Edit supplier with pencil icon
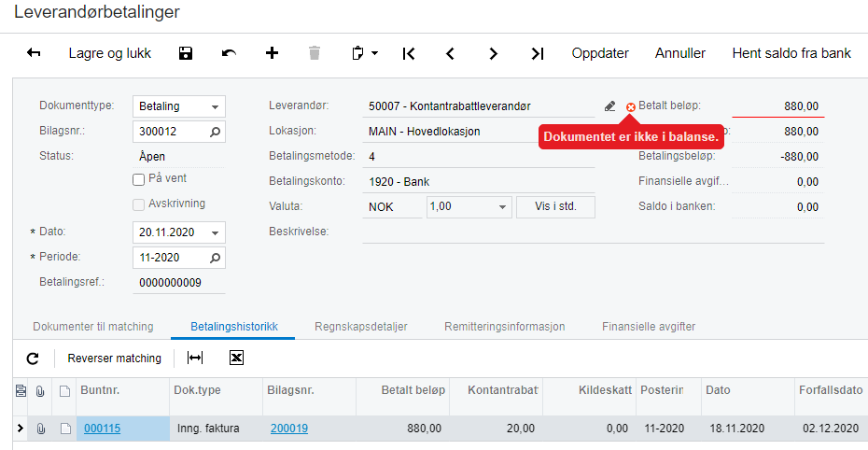Image resolution: width=868 pixels, height=450 pixels. (609, 106)
